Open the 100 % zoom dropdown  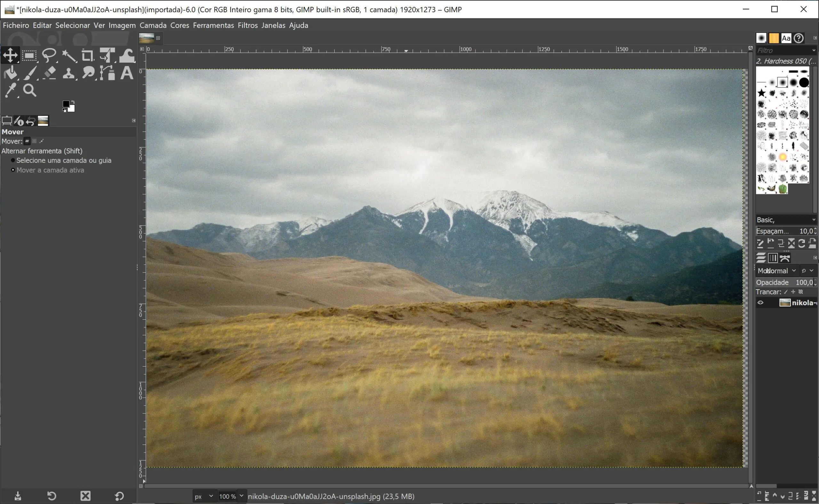(242, 496)
